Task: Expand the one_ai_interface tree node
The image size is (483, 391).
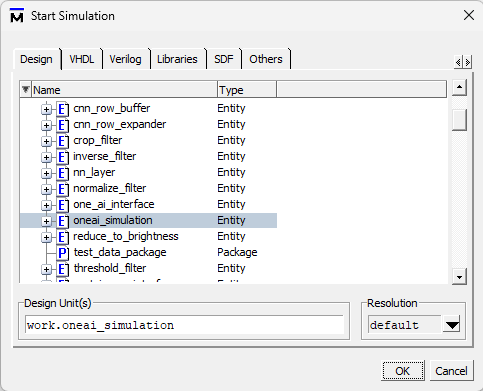Action: click(46, 205)
